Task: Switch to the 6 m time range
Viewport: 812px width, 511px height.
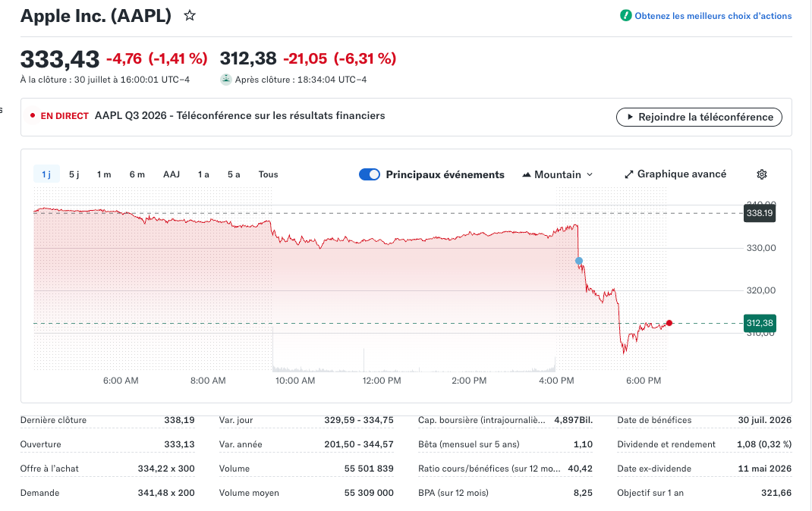Action: point(137,174)
